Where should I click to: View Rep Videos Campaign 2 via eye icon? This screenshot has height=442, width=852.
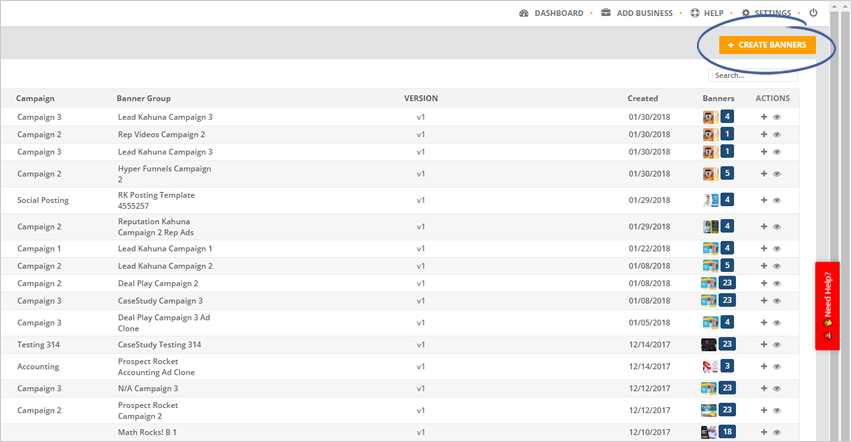point(777,135)
